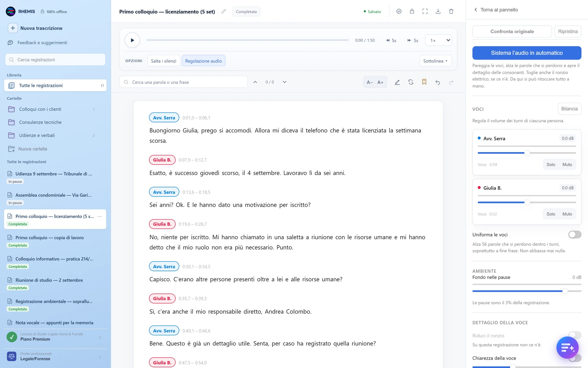Image resolution: width=588 pixels, height=368 pixels.
Task: Adjust Avv. Serra volume slider
Action: click(x=527, y=153)
